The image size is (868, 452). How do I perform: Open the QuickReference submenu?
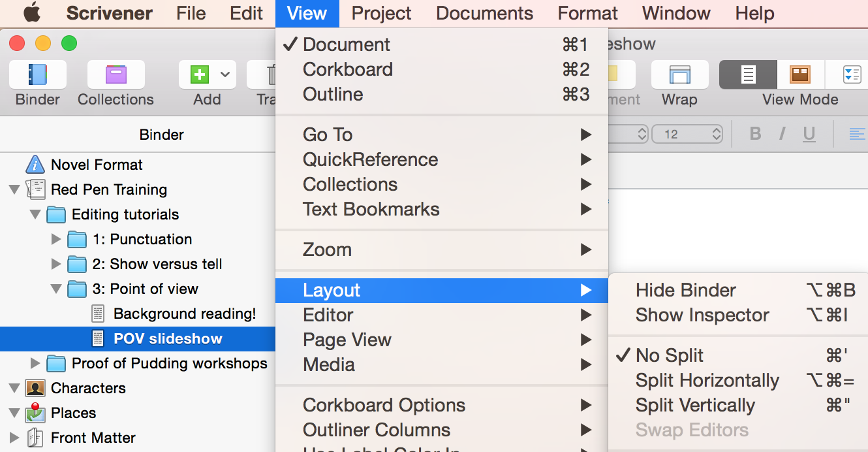(442, 159)
